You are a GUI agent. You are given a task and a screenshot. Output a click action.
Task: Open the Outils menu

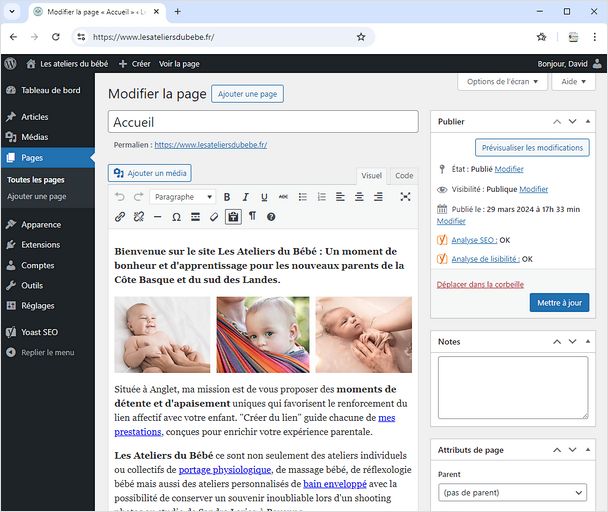tap(47, 285)
